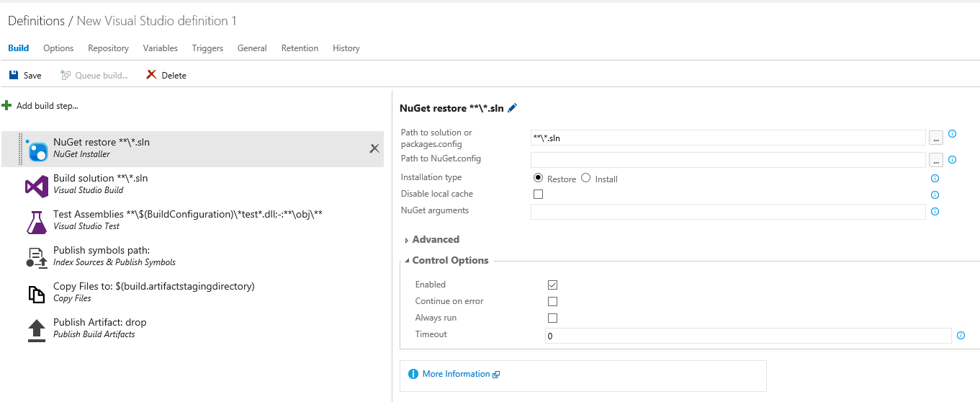
Task: Click the Visual Studio Test flask icon
Action: [x=37, y=222]
